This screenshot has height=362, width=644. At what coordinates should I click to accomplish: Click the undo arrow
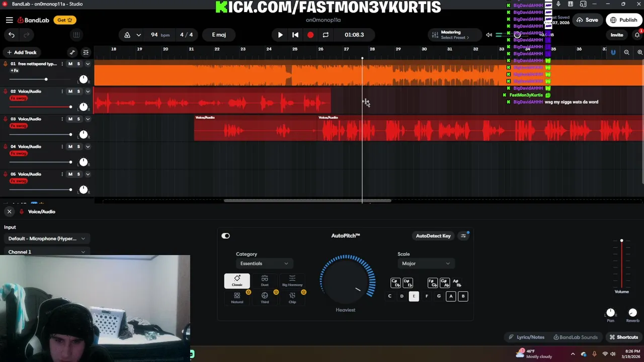point(12,35)
